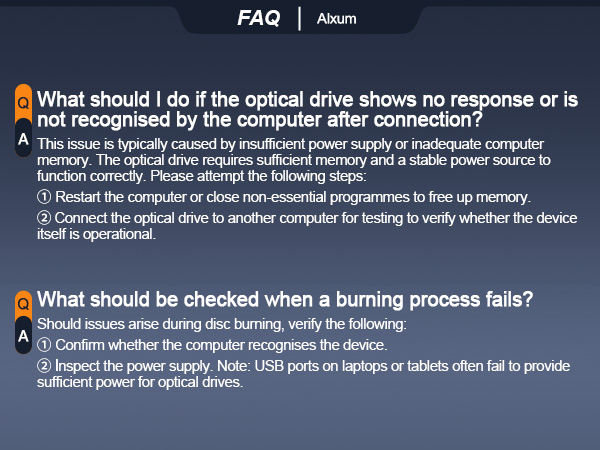The image size is (600, 450).
Task: Click the circled 1 before "Restart the computer"
Action: 44,196
